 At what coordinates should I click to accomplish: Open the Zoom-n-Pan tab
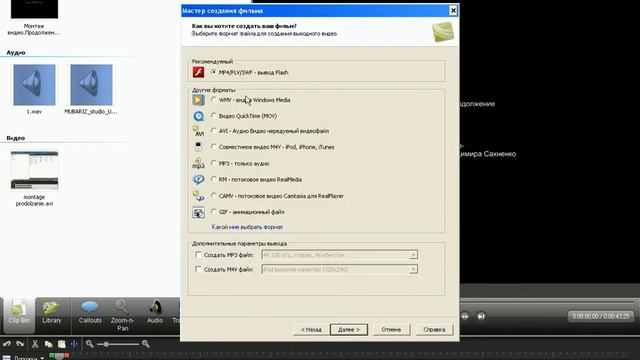point(122,316)
